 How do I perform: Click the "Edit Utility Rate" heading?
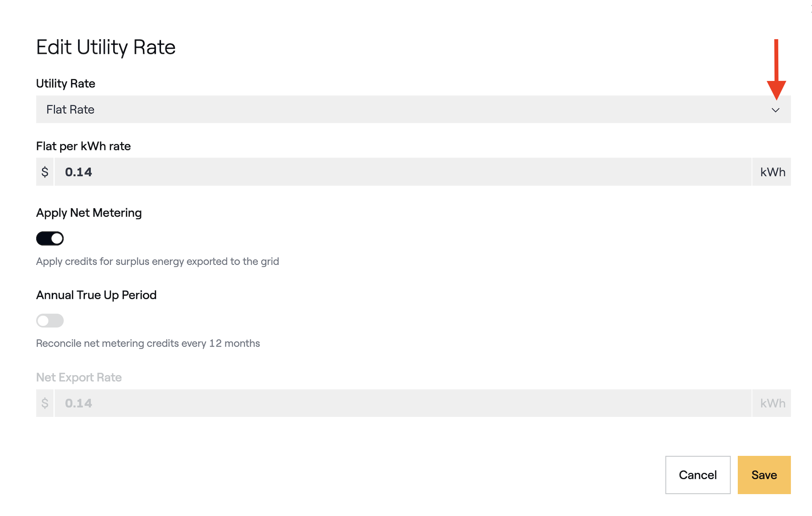[x=106, y=47]
